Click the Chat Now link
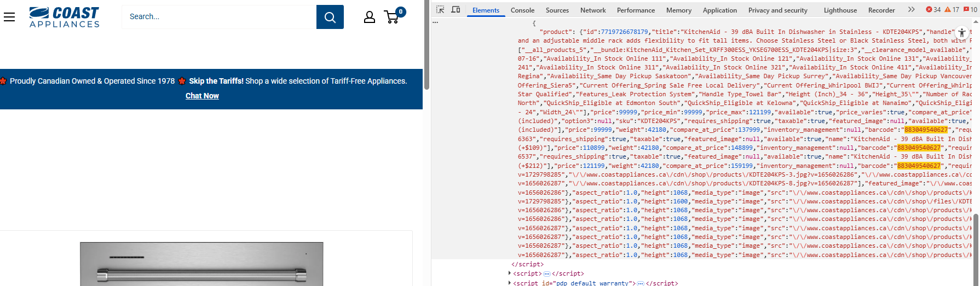 point(202,96)
